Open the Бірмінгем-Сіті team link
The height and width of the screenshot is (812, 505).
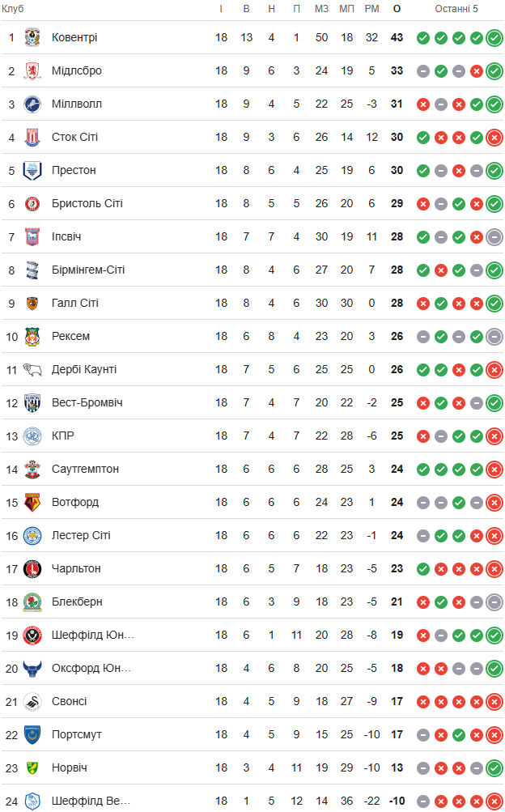[x=87, y=270]
